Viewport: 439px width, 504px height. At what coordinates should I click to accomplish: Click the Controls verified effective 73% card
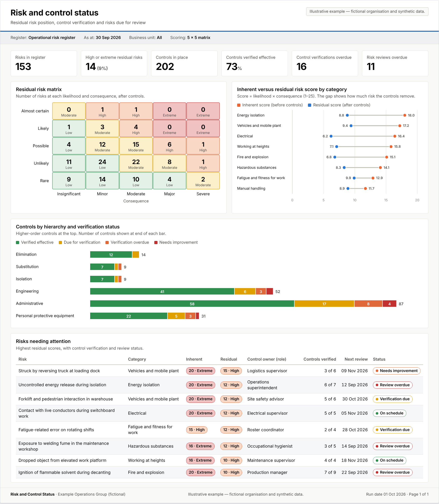coord(255,63)
